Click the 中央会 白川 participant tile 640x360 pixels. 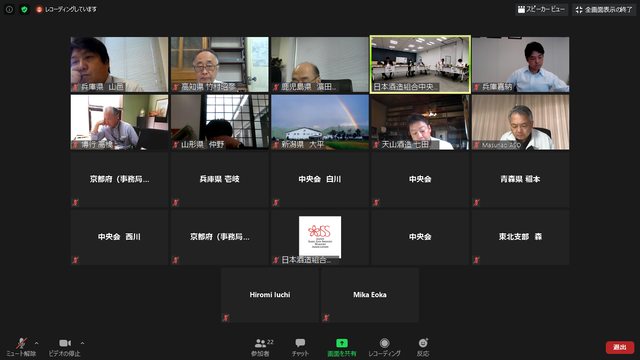pyautogui.click(x=320, y=180)
